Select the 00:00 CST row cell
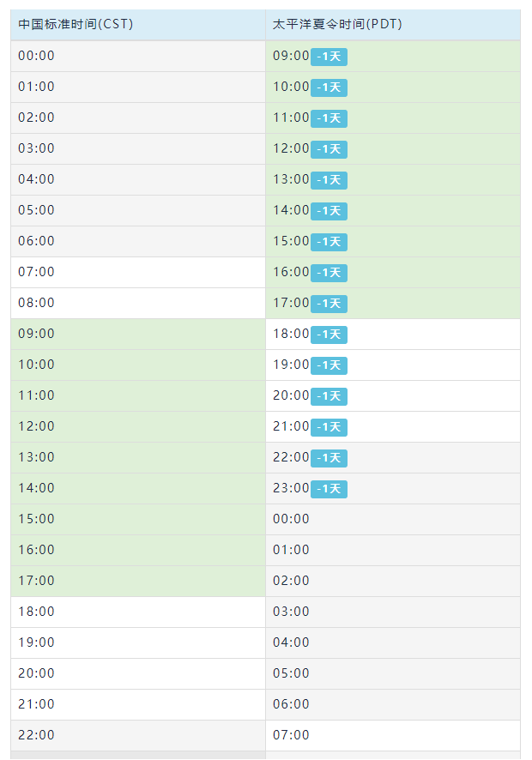The height and width of the screenshot is (760, 532). pos(138,57)
